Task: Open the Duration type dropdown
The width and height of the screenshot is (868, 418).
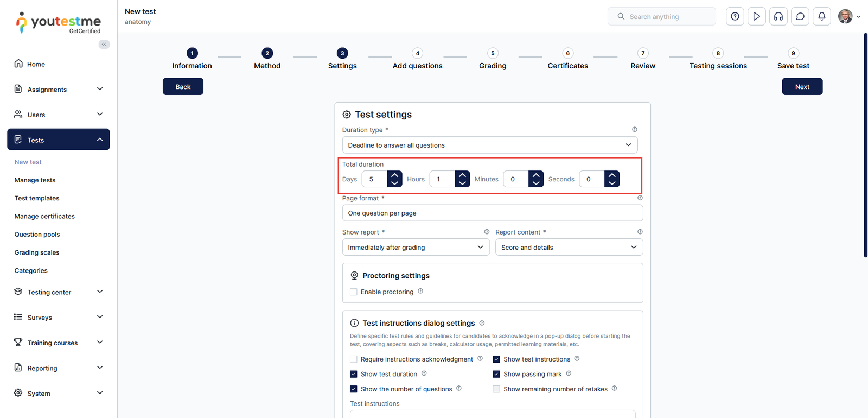Action: (489, 145)
